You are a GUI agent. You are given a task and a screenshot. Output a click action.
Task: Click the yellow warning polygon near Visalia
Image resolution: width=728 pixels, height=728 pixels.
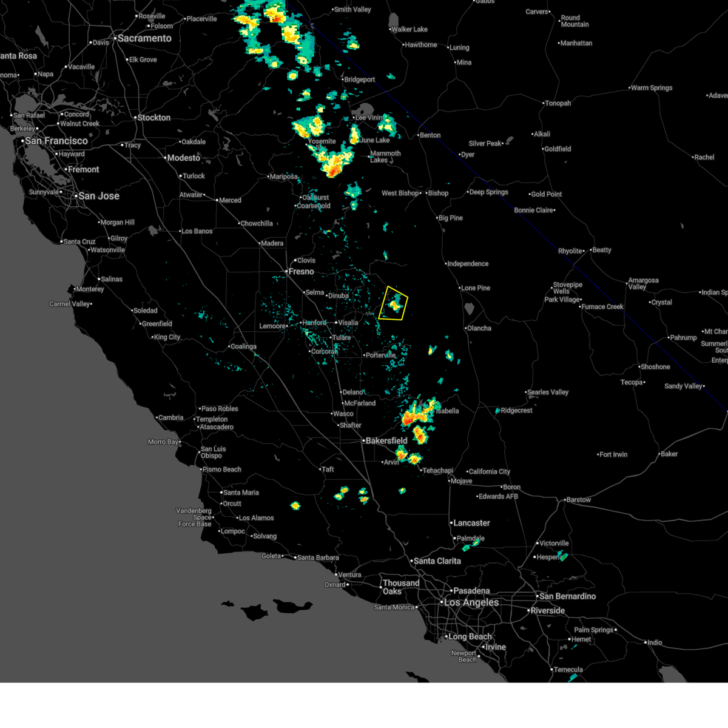coord(393,303)
